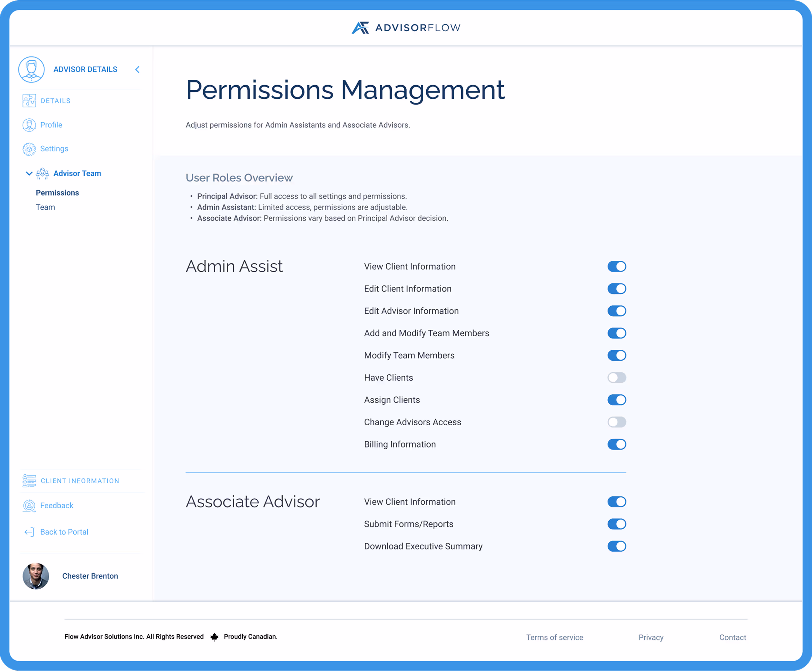Click the chevron beside Advisor Details

pos(137,70)
